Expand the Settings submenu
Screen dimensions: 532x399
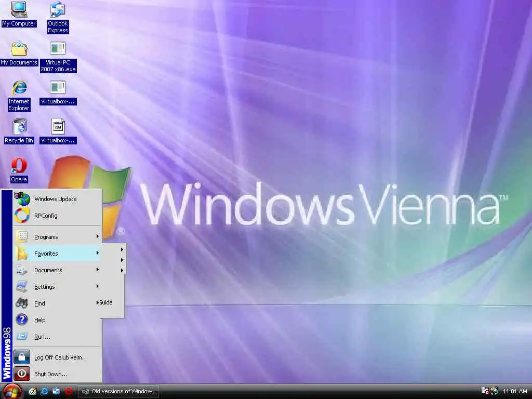tap(57, 287)
